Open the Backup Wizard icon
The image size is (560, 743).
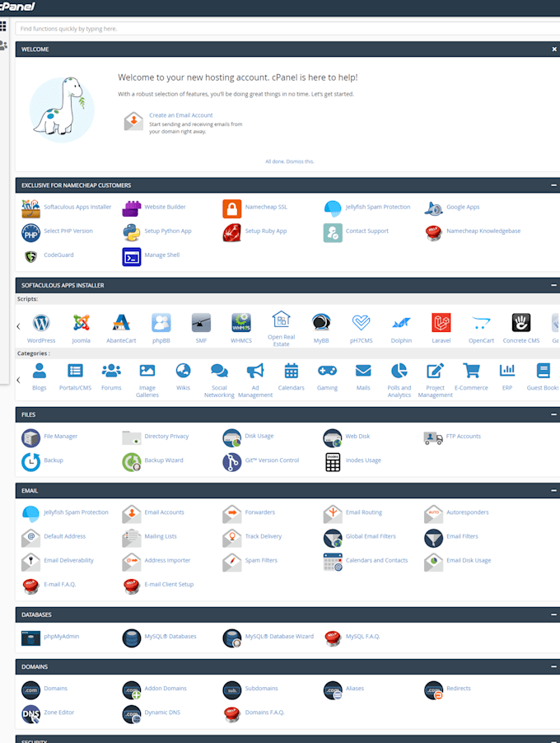tap(132, 461)
